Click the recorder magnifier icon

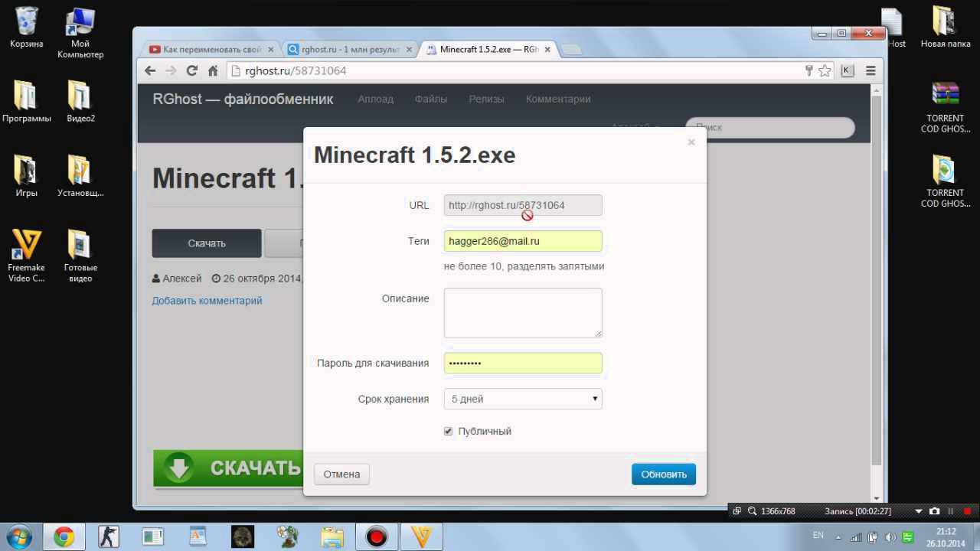coord(753,511)
